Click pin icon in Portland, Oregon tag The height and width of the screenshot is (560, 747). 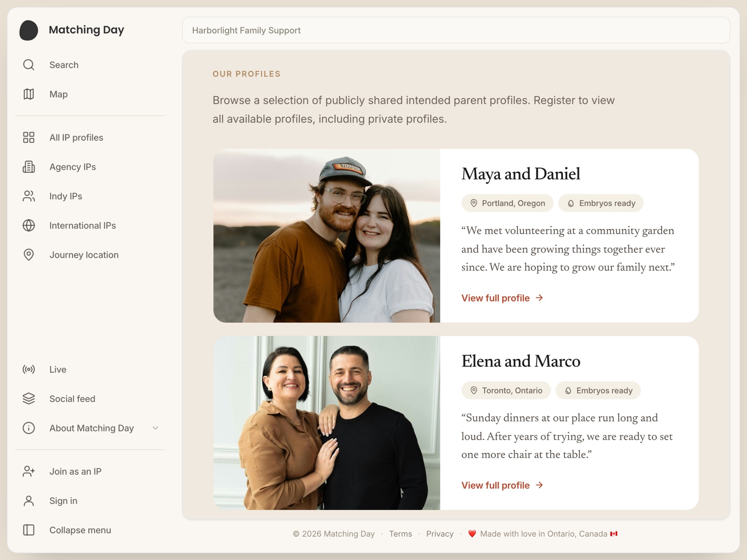click(473, 203)
